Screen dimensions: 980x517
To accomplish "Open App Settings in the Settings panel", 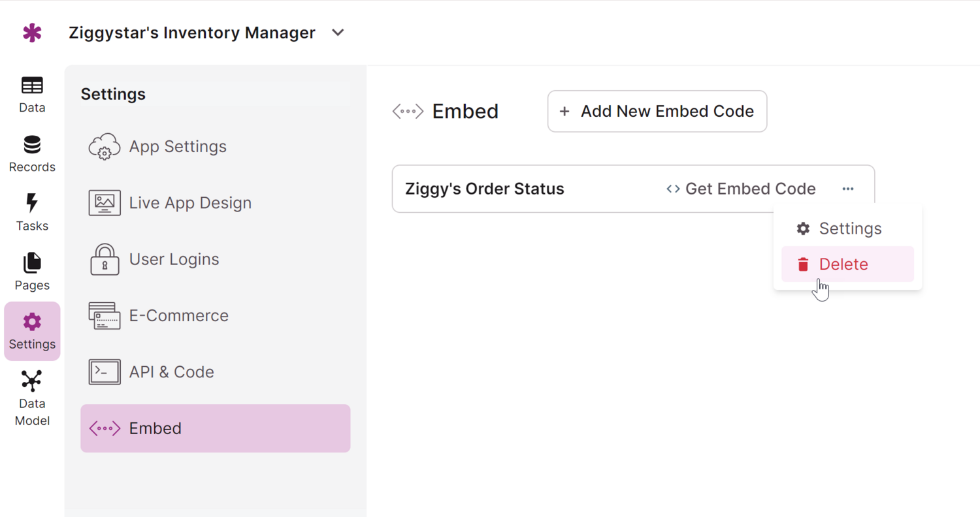I will [177, 146].
